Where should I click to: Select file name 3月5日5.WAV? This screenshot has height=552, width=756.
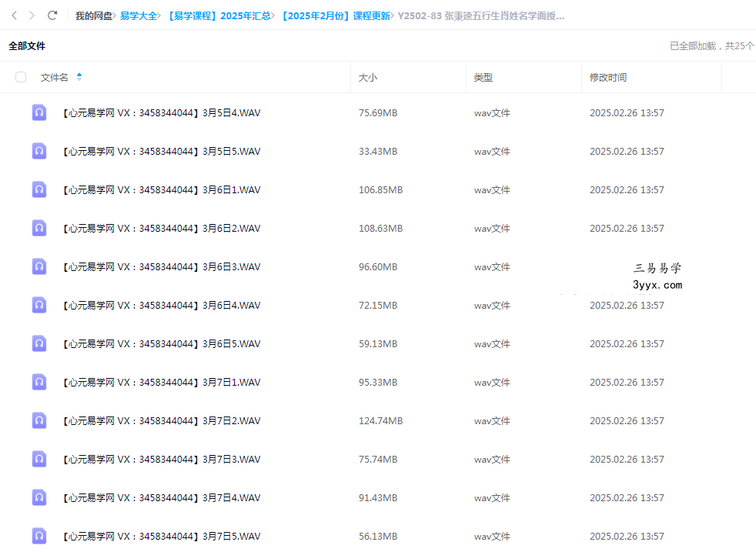click(161, 152)
